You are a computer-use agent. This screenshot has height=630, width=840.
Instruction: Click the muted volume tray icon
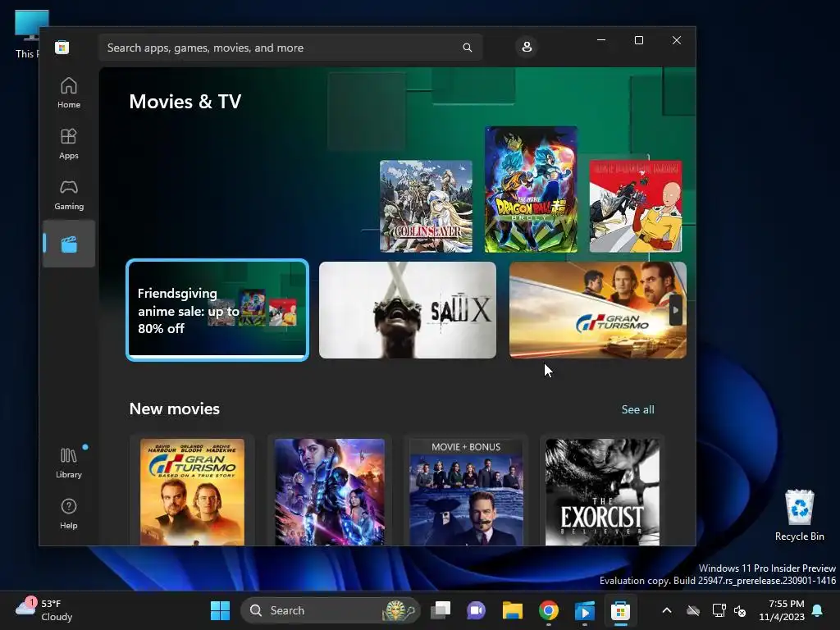point(740,610)
